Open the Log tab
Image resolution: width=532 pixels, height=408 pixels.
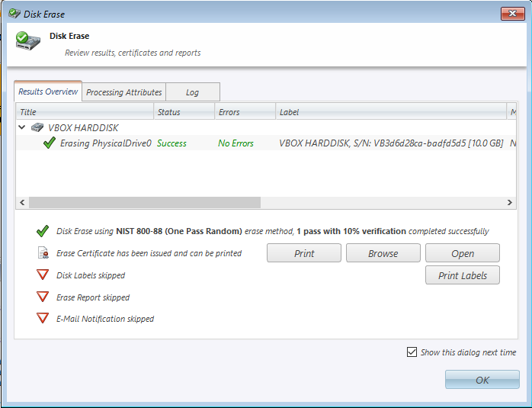tap(192, 92)
